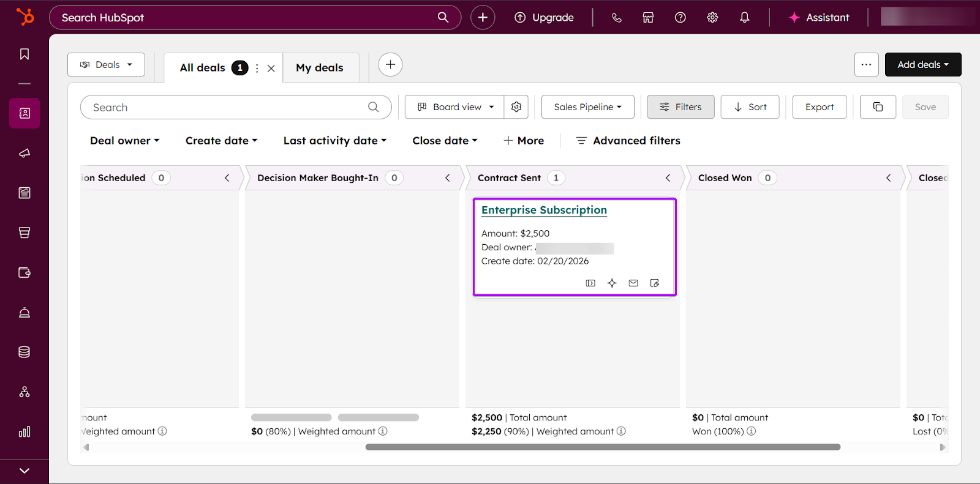Click Contract Sent weighted amount info icon

[x=621, y=431]
